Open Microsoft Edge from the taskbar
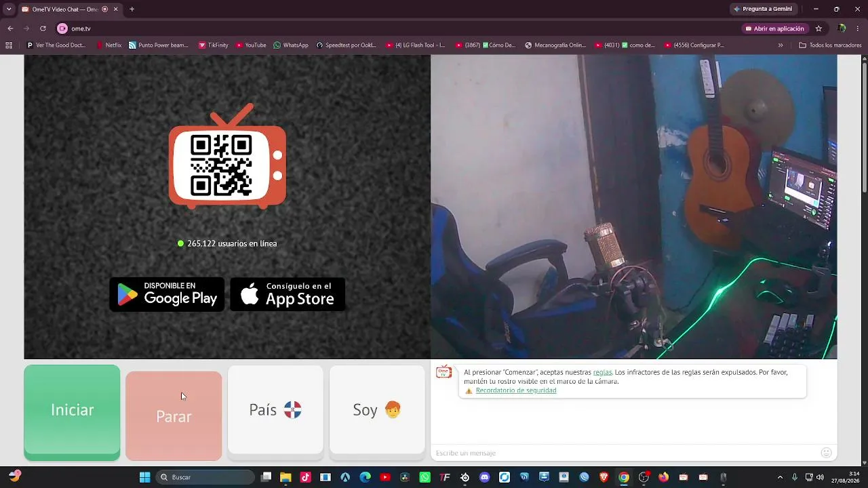Viewport: 868px width, 488px height. click(x=365, y=477)
